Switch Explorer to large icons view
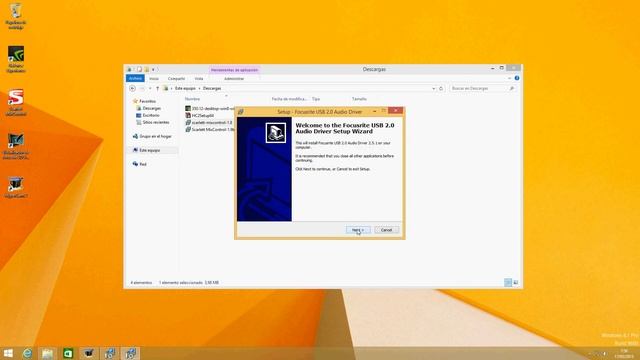 [x=516, y=282]
